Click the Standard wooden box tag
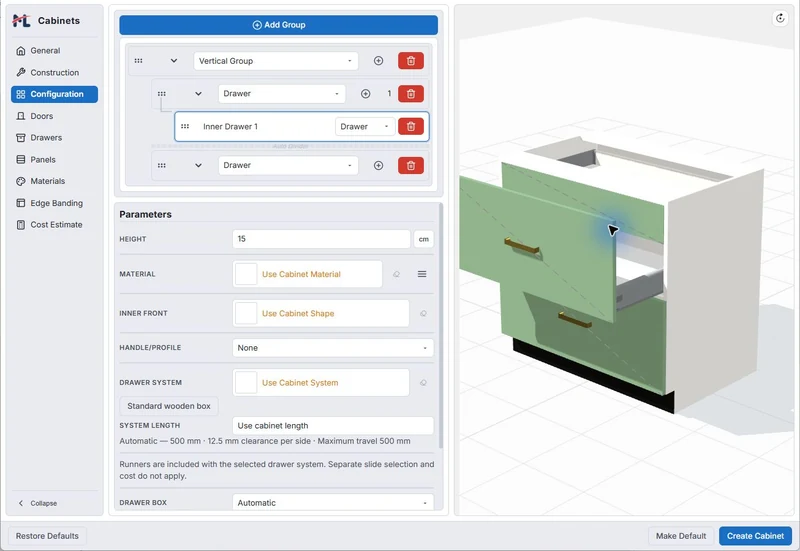Screen dimensions: 800x551 pos(169,406)
